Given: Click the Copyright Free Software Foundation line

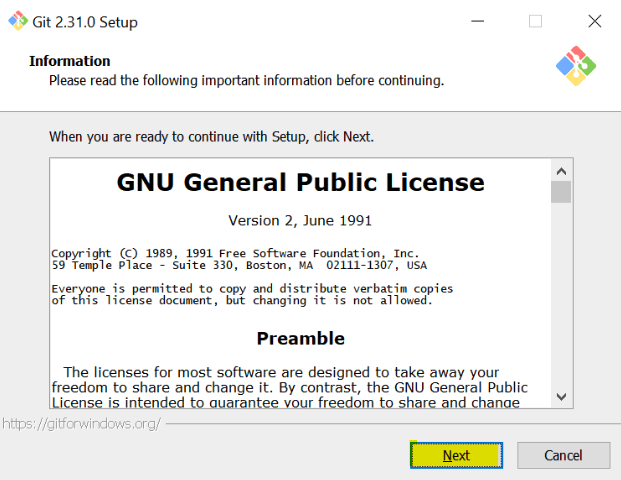Looking at the screenshot, I should coord(235,253).
